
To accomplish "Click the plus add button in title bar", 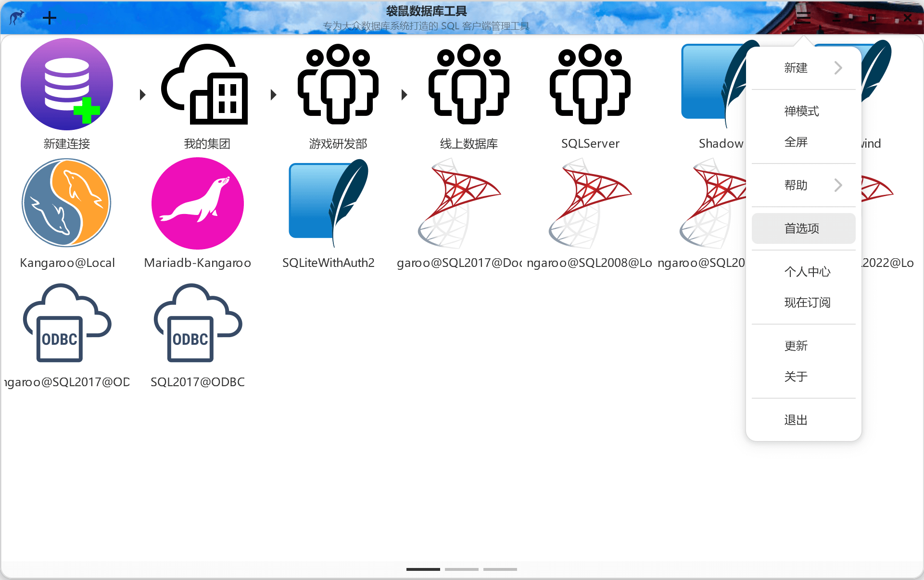I will tap(50, 18).
